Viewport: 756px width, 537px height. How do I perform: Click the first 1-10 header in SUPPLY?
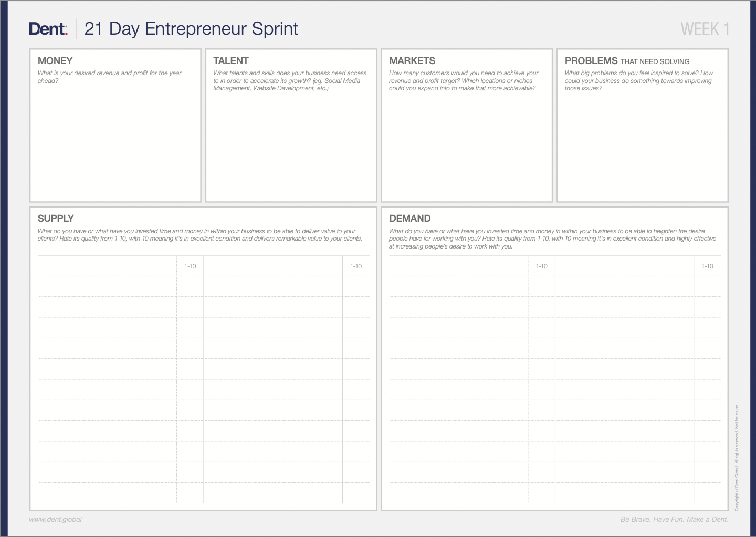coord(190,266)
